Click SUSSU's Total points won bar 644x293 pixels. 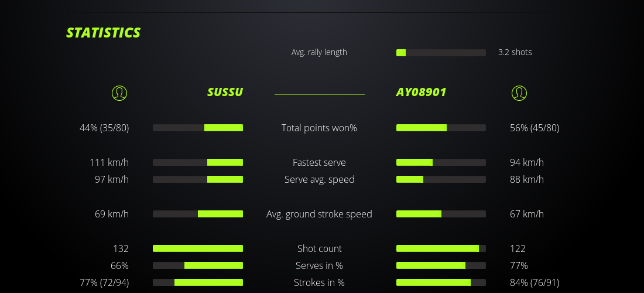click(198, 128)
